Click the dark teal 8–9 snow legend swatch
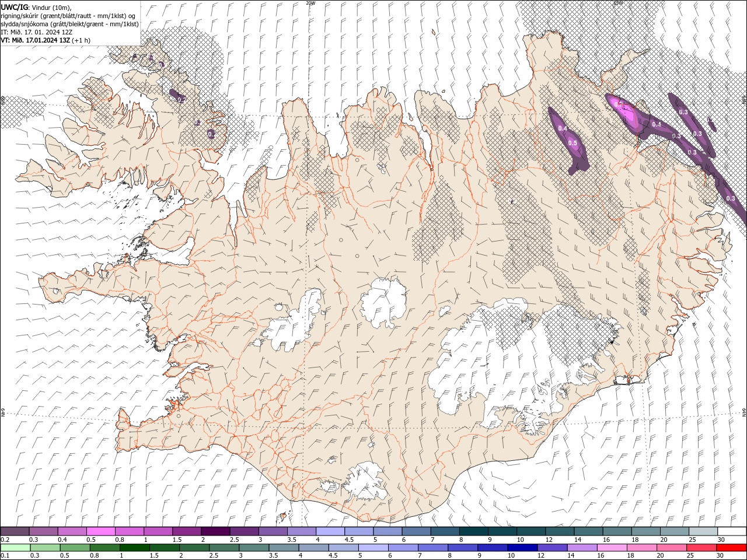The height and width of the screenshot is (560, 747). pyautogui.click(x=474, y=531)
